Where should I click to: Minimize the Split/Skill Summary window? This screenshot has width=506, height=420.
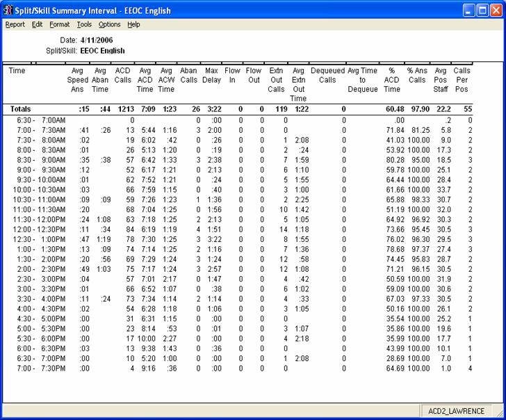click(x=469, y=10)
